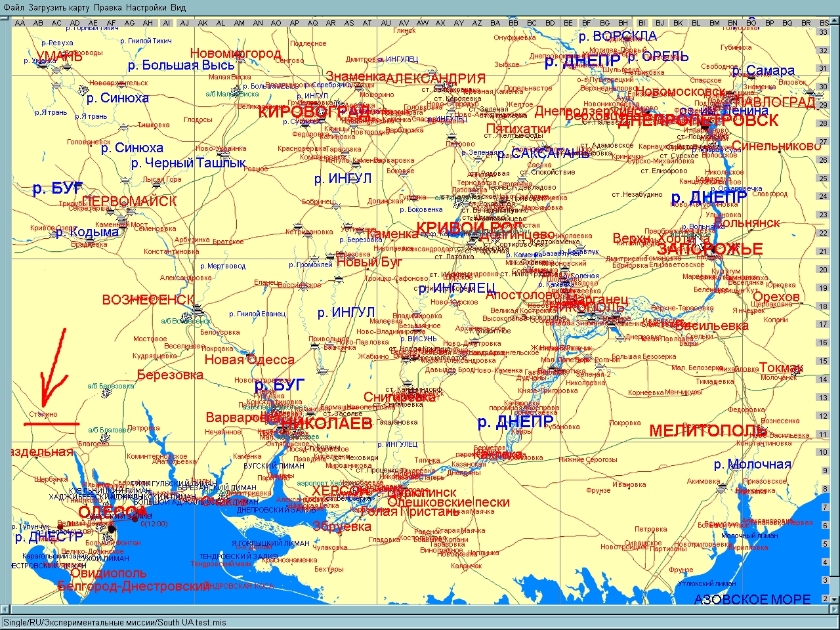The image size is (840, 630).
Task: Click the ЗАПОРОЖЬЕ city label
Action: (x=709, y=249)
